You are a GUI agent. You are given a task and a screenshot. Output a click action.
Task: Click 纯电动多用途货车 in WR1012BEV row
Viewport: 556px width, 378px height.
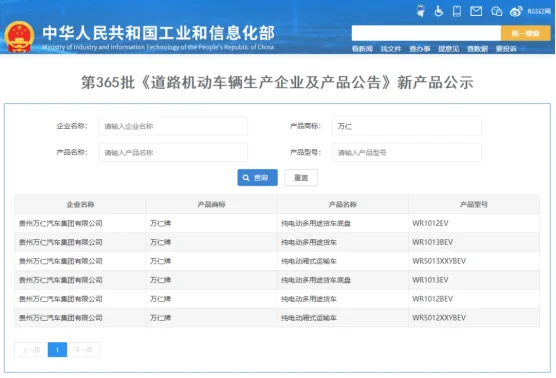pos(309,299)
